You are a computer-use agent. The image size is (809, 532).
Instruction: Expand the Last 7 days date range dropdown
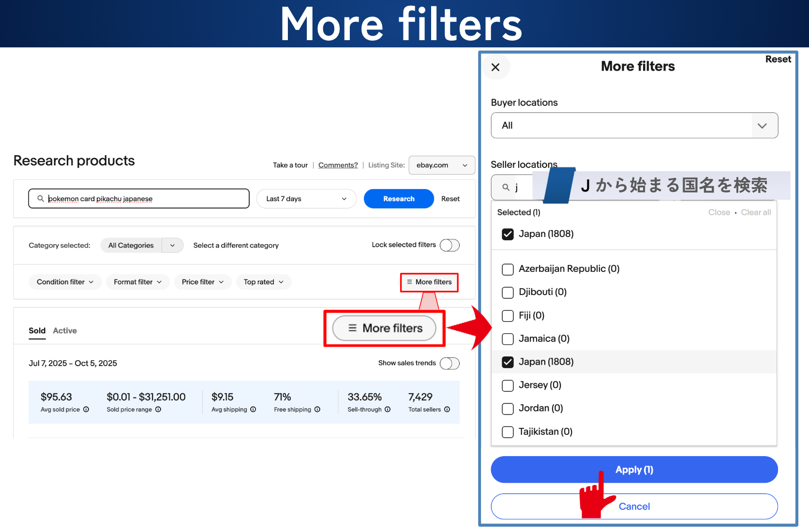tap(306, 199)
